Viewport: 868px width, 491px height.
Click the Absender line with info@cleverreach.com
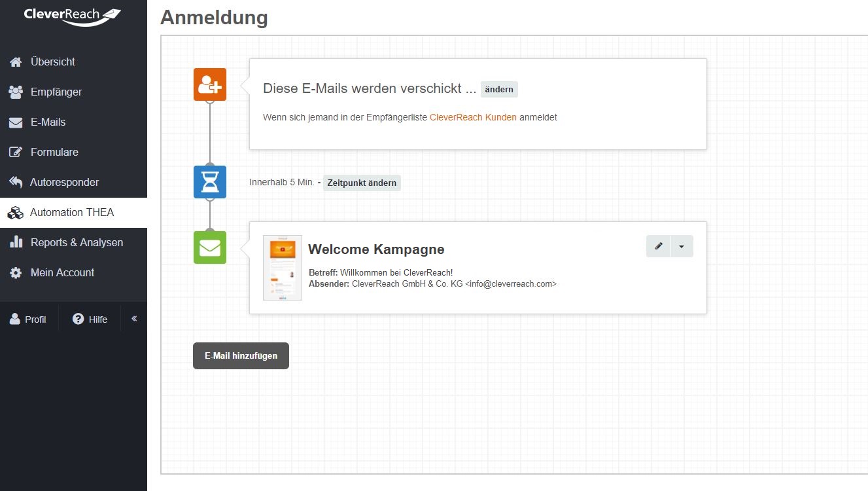432,283
